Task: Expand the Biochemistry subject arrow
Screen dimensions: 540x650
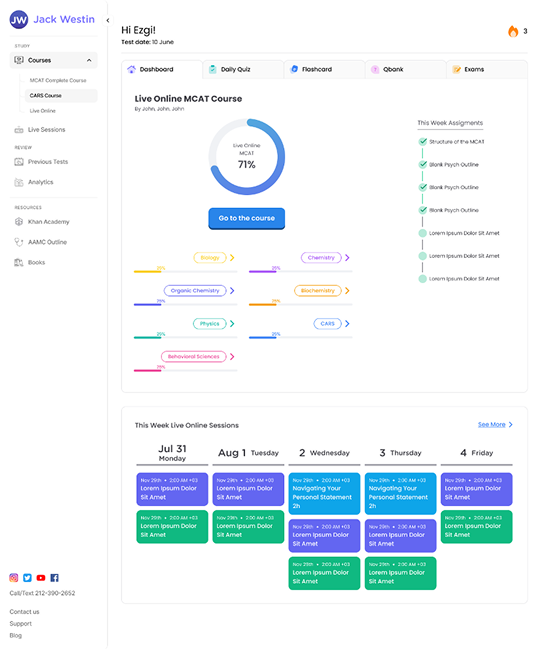Action: coord(347,291)
